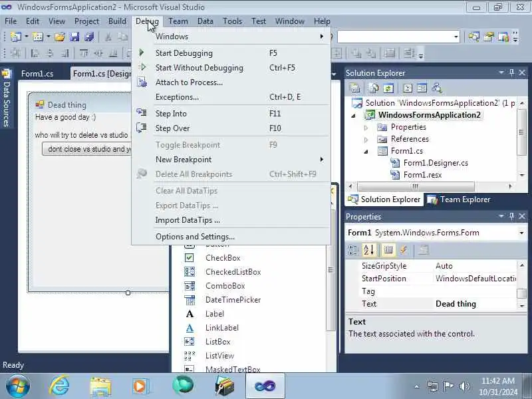The height and width of the screenshot is (399, 532).
Task: Click the 'dont close vs studio' form button
Action: click(87, 149)
